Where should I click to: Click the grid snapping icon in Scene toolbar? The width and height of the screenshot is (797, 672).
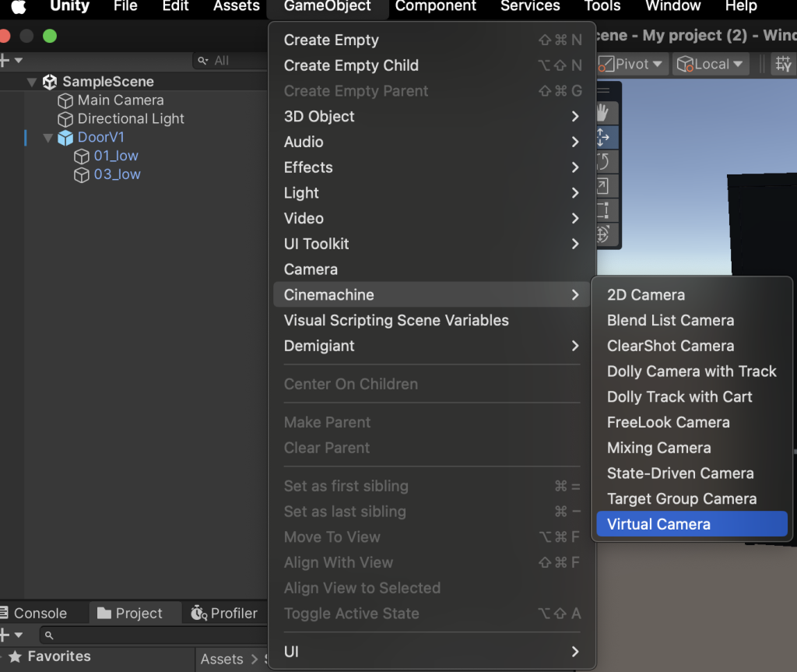pyautogui.click(x=783, y=64)
